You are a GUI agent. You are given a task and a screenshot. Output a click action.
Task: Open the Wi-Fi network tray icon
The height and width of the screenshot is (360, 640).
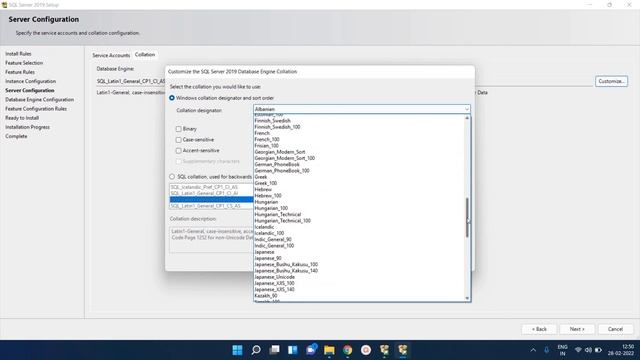tap(578, 350)
